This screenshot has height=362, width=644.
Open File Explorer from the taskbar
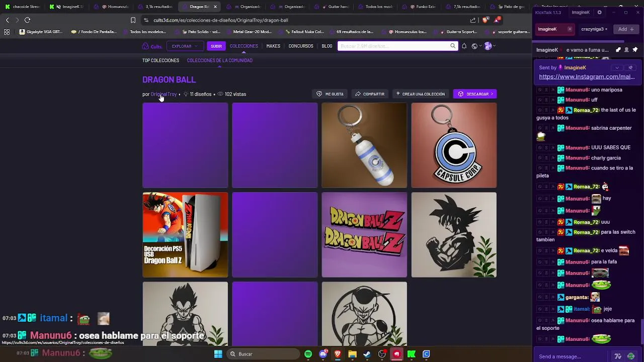pos(352,354)
